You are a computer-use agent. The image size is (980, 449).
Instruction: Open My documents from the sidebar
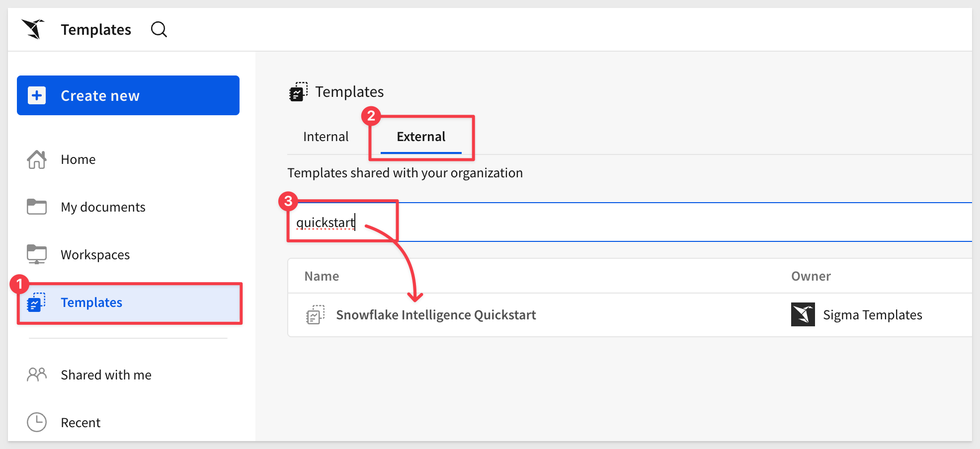(x=103, y=207)
